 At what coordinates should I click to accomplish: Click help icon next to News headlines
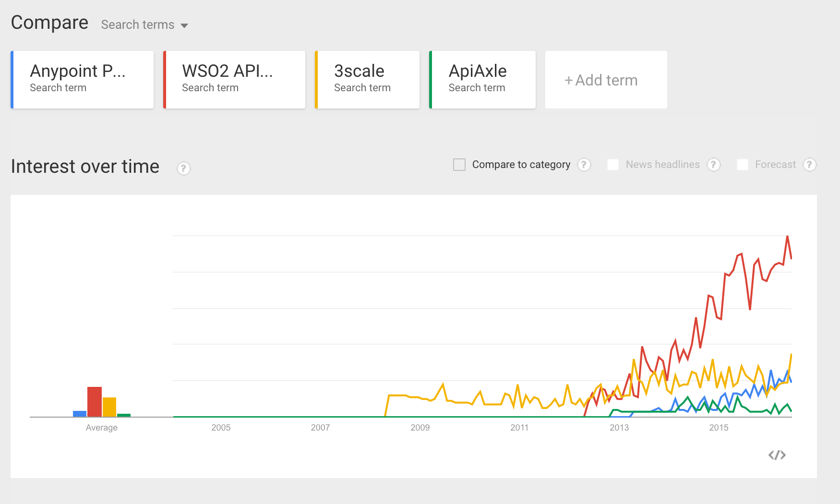pos(713,165)
